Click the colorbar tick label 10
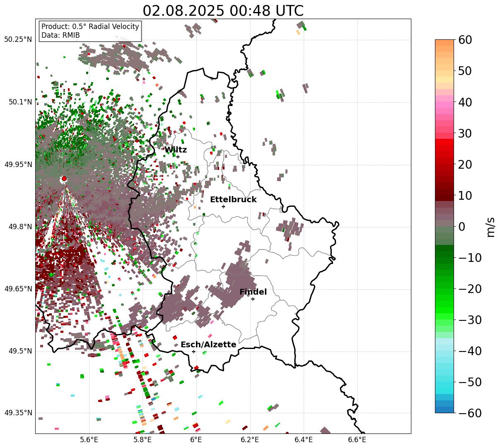The height and width of the screenshot is (448, 500). point(466,196)
